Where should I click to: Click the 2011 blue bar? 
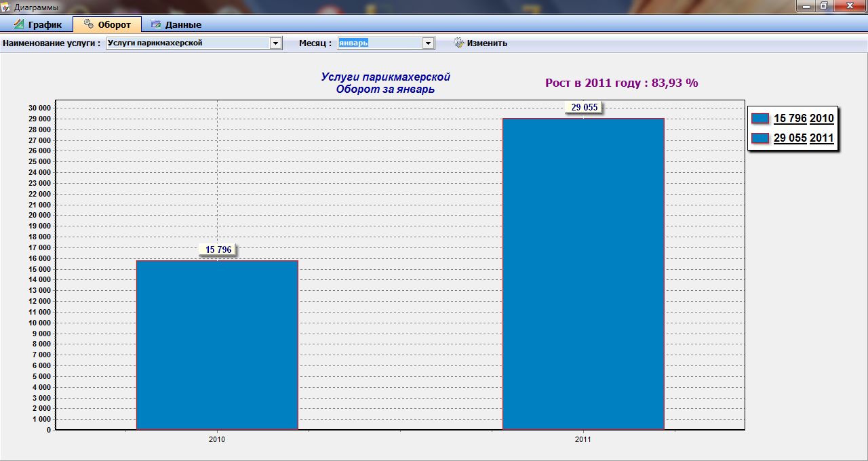(583, 274)
